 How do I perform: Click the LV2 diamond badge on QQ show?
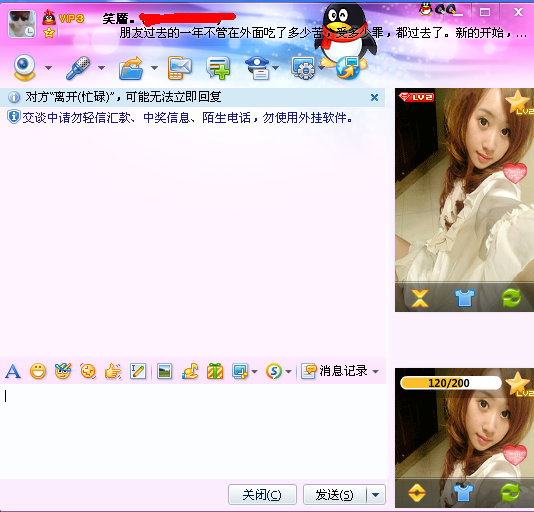coord(416,97)
